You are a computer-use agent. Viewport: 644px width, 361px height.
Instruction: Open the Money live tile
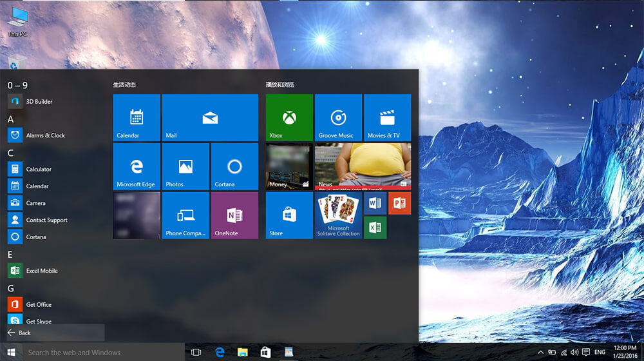tap(289, 166)
